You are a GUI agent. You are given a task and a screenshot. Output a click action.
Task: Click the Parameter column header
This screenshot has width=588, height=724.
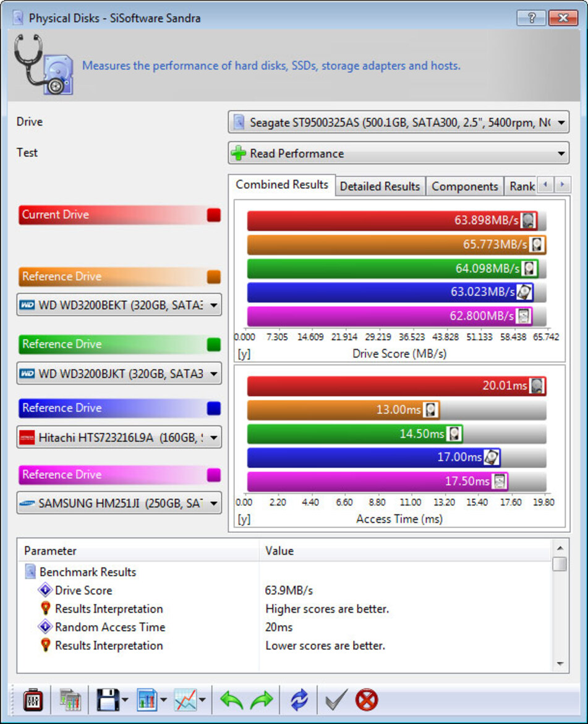point(138,550)
